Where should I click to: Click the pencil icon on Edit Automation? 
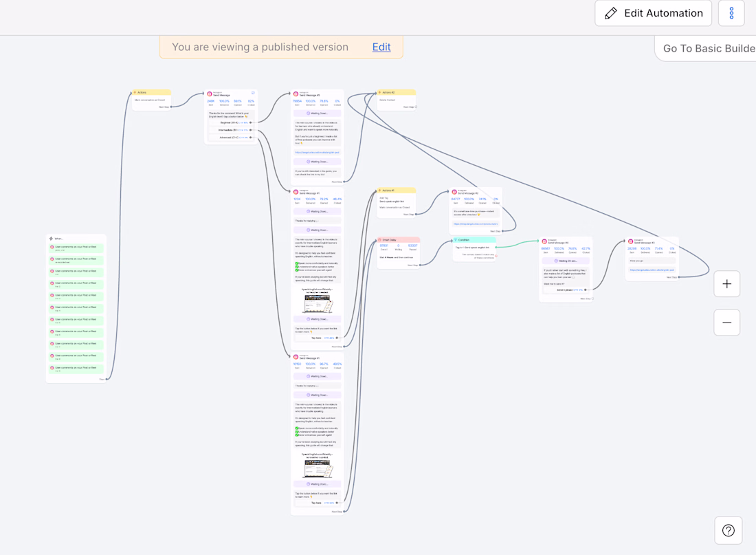pos(611,13)
